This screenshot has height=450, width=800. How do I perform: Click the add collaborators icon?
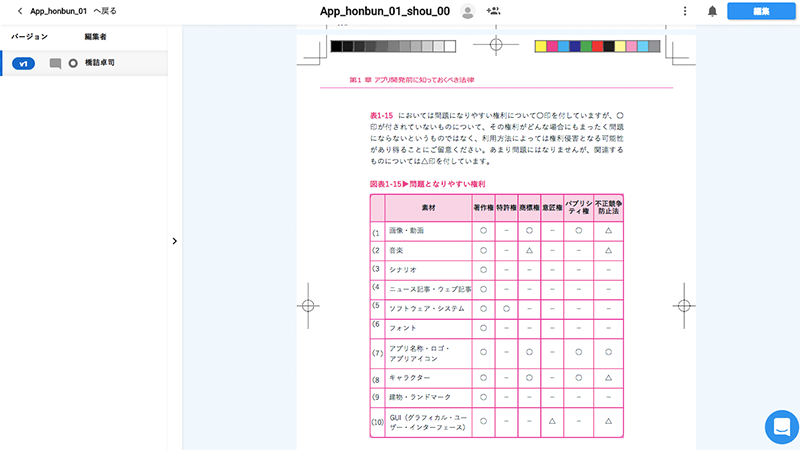[493, 11]
